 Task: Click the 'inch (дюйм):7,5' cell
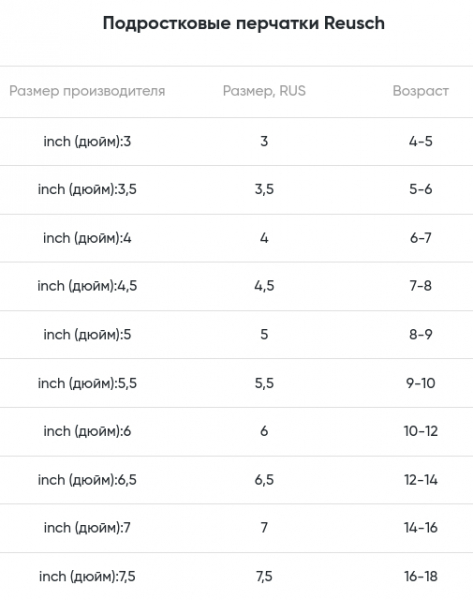coord(87,577)
